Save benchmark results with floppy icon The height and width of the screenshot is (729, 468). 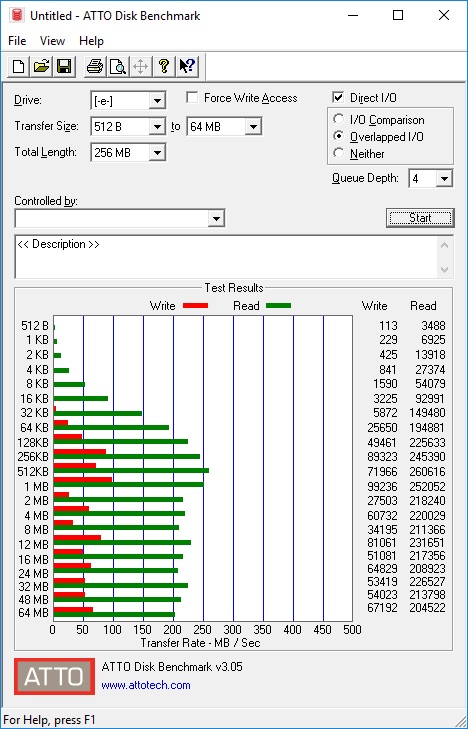point(64,66)
